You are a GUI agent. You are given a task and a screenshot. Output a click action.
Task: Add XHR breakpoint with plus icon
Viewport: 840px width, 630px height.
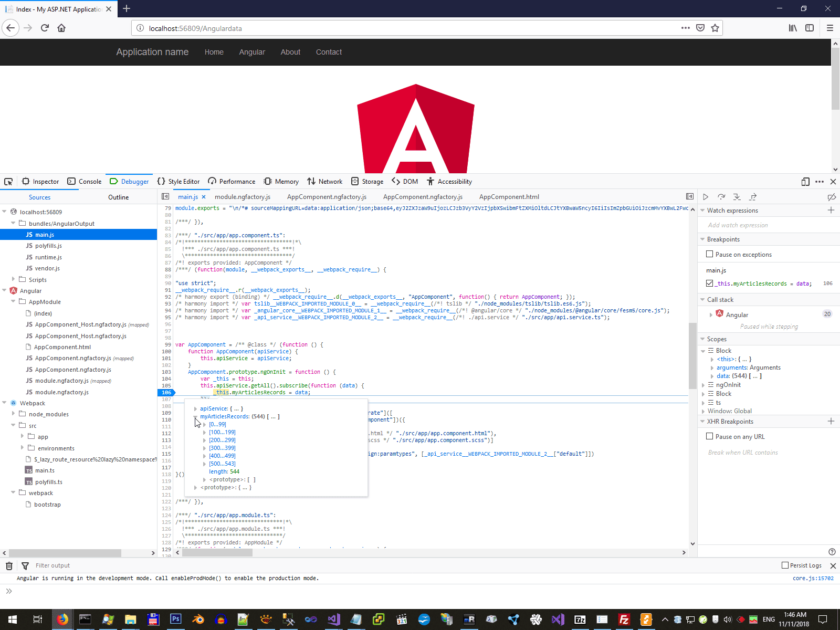[x=831, y=421]
